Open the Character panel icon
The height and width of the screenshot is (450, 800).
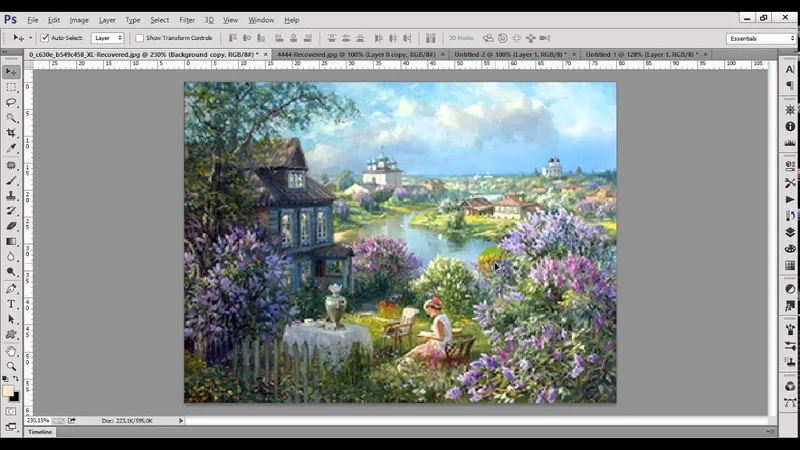coord(790,70)
